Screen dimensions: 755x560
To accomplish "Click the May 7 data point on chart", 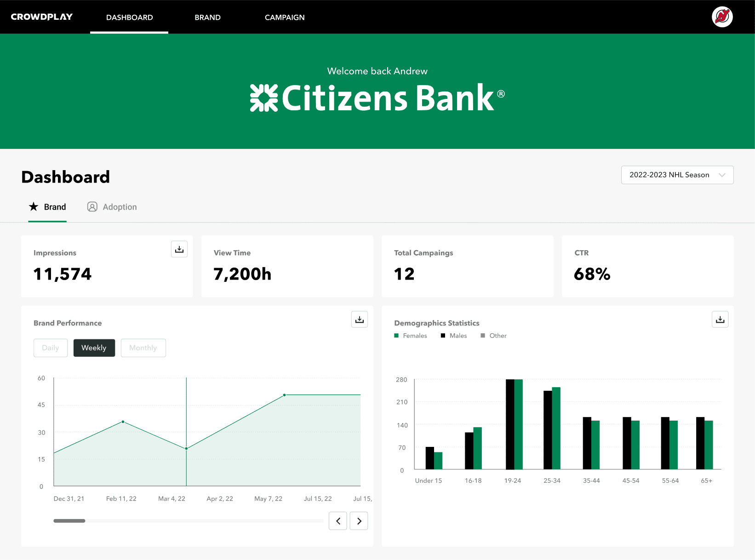I will [x=284, y=394].
